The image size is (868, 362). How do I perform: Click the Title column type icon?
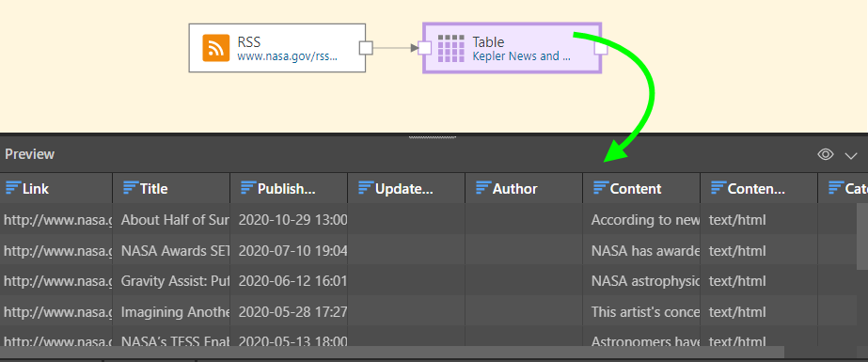(x=131, y=188)
